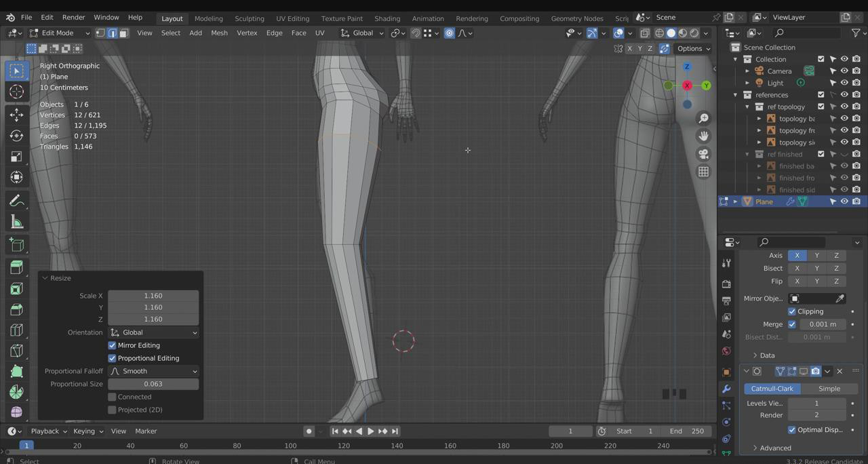Screen dimensions: 868x464
Task: Adjust the Proportional Size slider
Action: 153,384
